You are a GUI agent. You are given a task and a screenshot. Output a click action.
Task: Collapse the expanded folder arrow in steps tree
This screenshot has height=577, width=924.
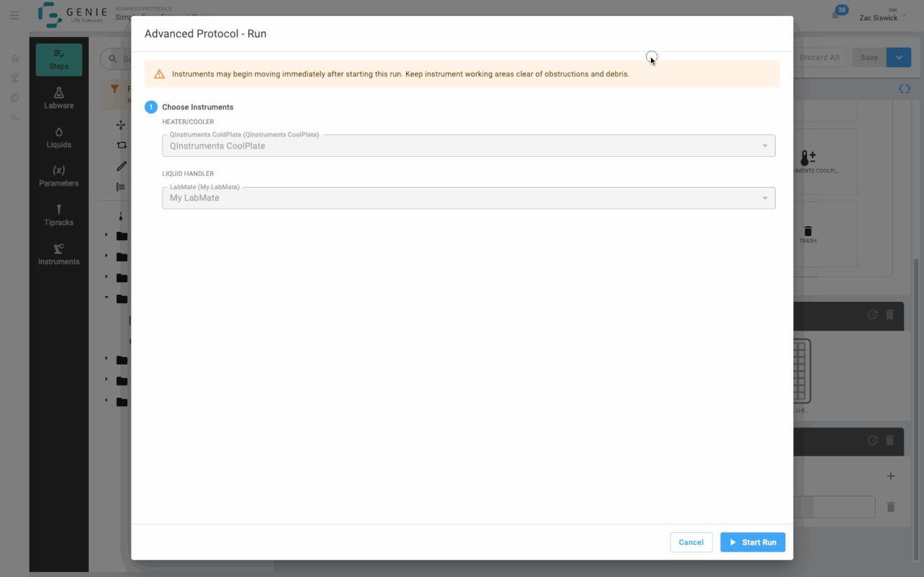(x=106, y=298)
